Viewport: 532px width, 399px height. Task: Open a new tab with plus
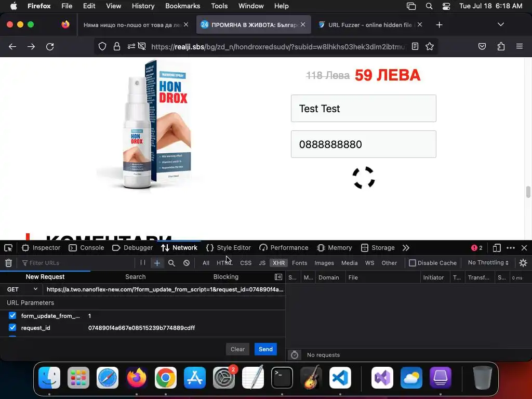[440, 25]
